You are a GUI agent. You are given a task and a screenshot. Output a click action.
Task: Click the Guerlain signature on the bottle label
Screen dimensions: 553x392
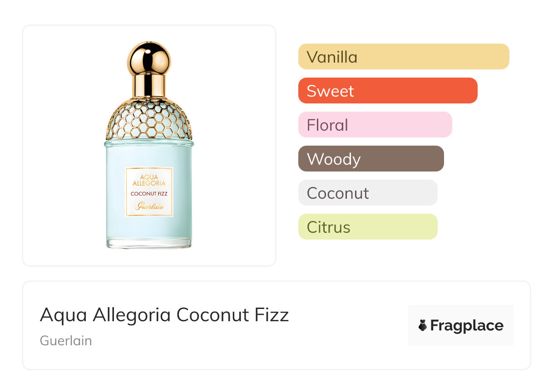[149, 206]
